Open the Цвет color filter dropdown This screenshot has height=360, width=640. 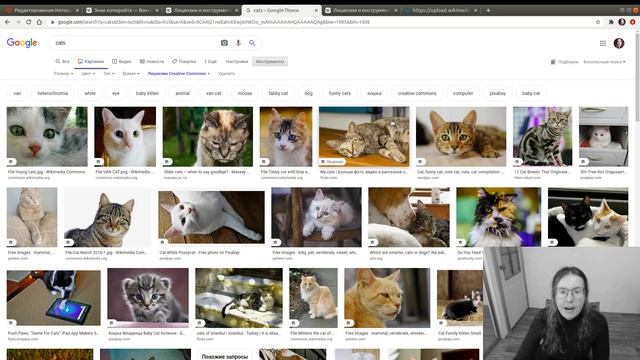pos(88,73)
